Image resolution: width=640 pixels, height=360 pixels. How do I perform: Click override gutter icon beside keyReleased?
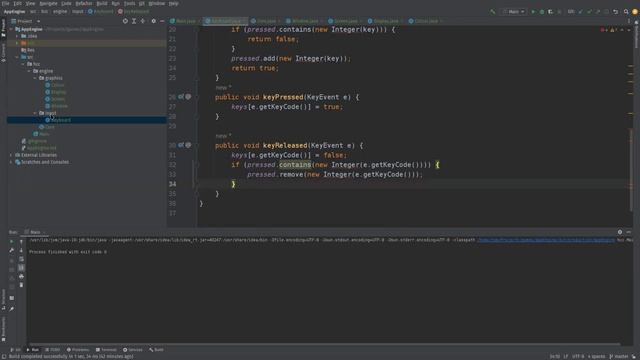[181, 145]
